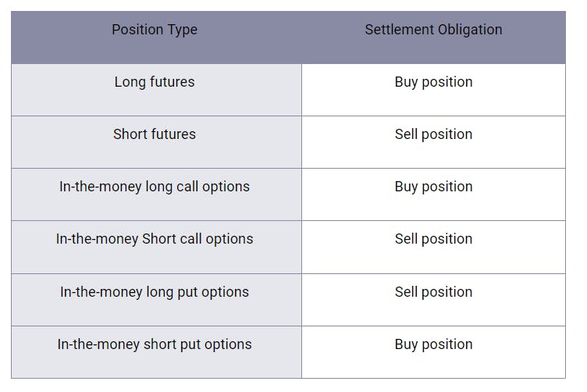Click Sell position in the Short futures row
The height and width of the screenshot is (392, 587).
[x=433, y=134]
